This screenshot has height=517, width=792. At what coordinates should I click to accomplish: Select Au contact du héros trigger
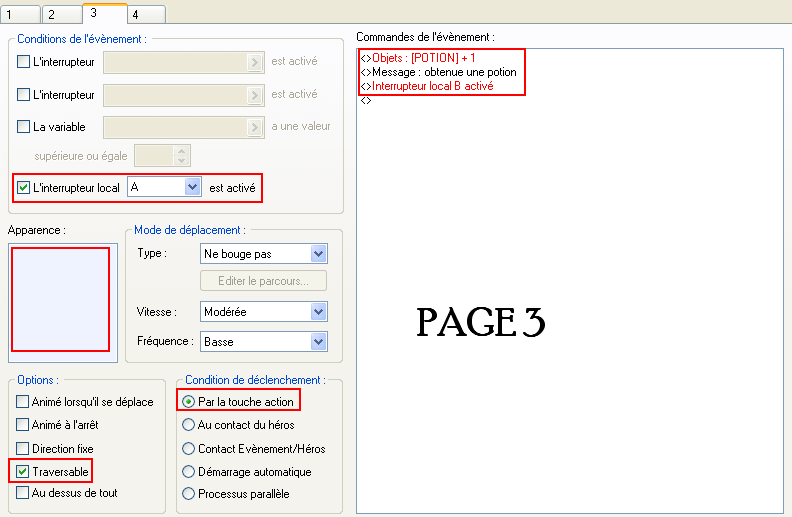tap(188, 425)
